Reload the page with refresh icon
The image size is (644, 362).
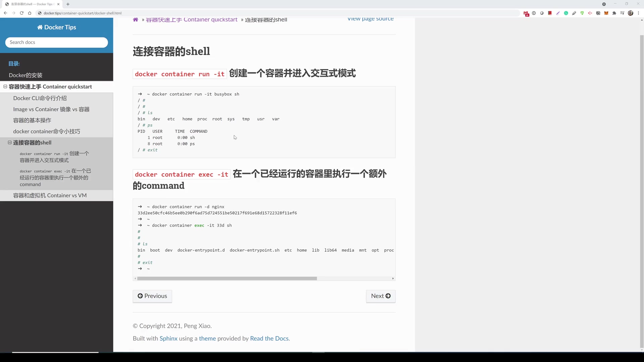click(21, 13)
